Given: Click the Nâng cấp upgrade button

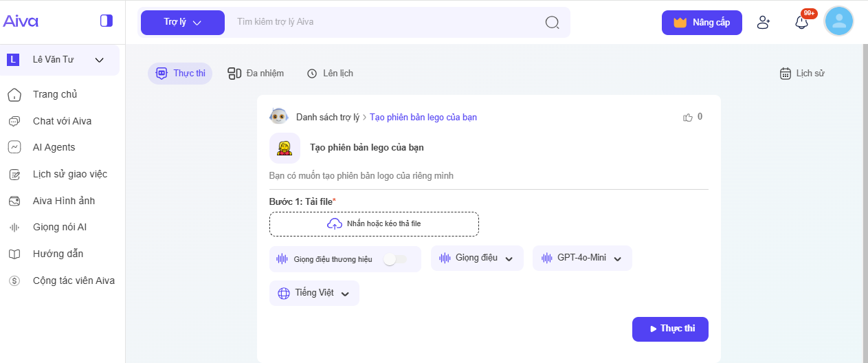Looking at the screenshot, I should (701, 22).
